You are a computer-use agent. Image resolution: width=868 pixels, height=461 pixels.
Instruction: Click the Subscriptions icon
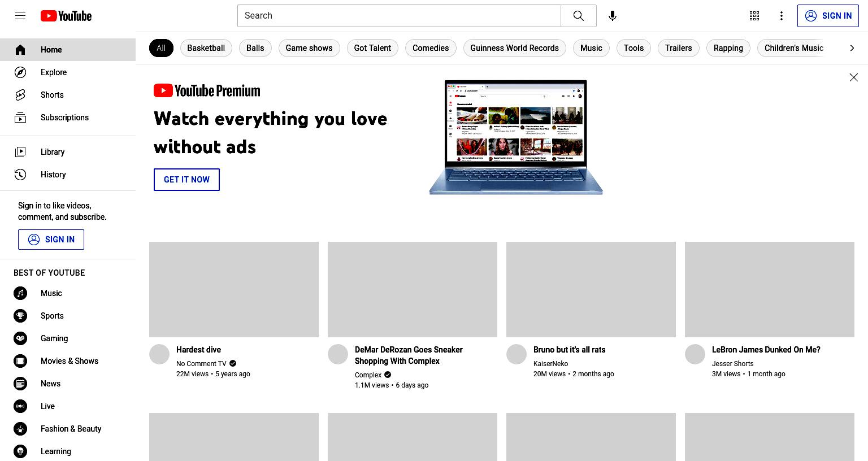pyautogui.click(x=20, y=118)
